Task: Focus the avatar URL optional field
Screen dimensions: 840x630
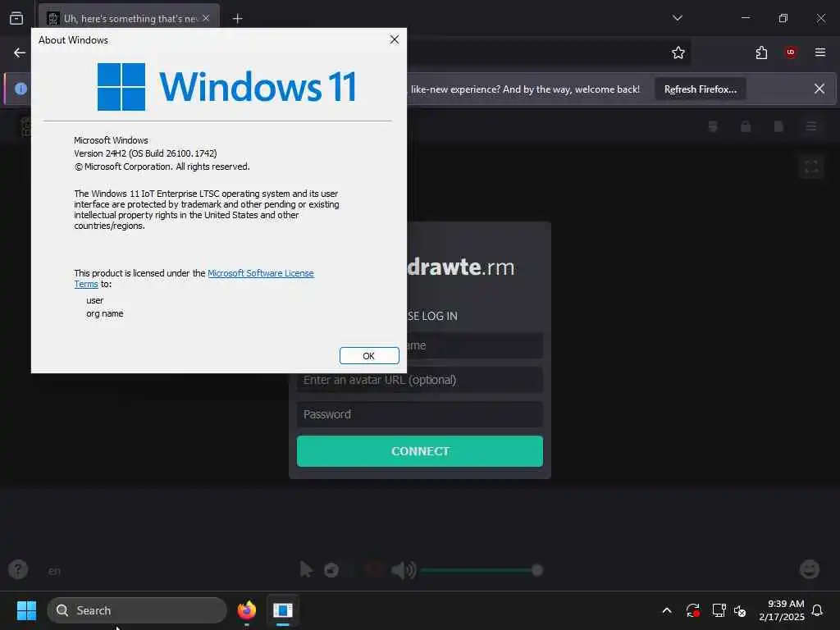Action: tap(419, 380)
